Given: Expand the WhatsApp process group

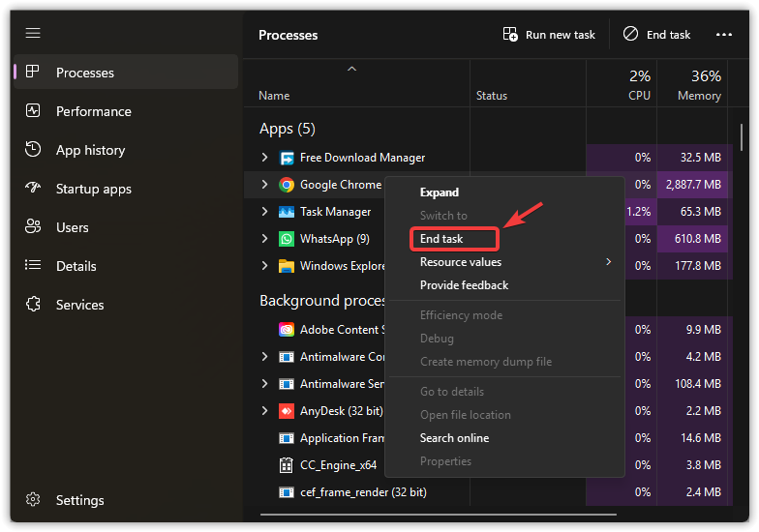Looking at the screenshot, I should pyautogui.click(x=265, y=239).
